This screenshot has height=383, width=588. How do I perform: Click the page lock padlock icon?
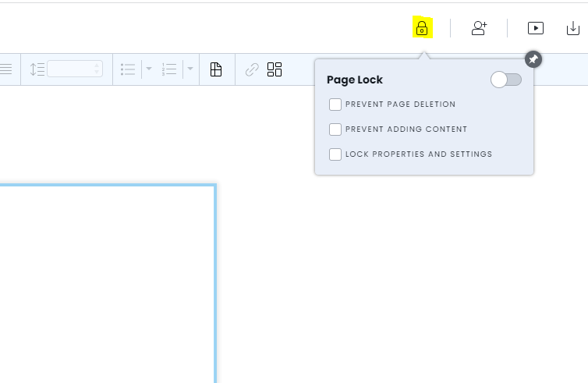(x=422, y=28)
